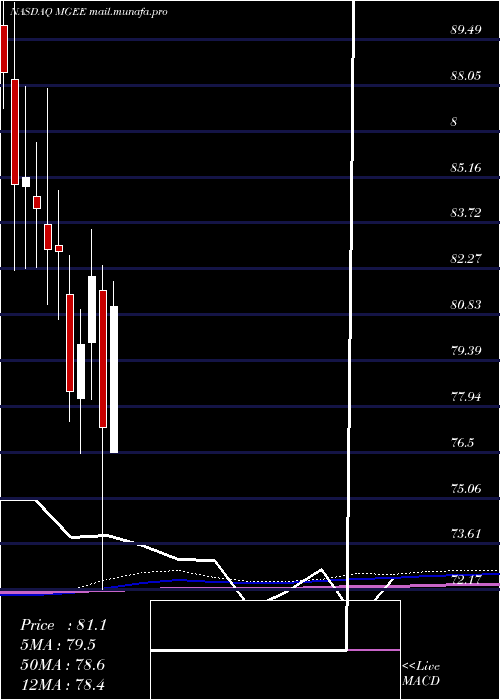Click the 50MA : 78.6 readout
The image size is (500, 700).
63,664
